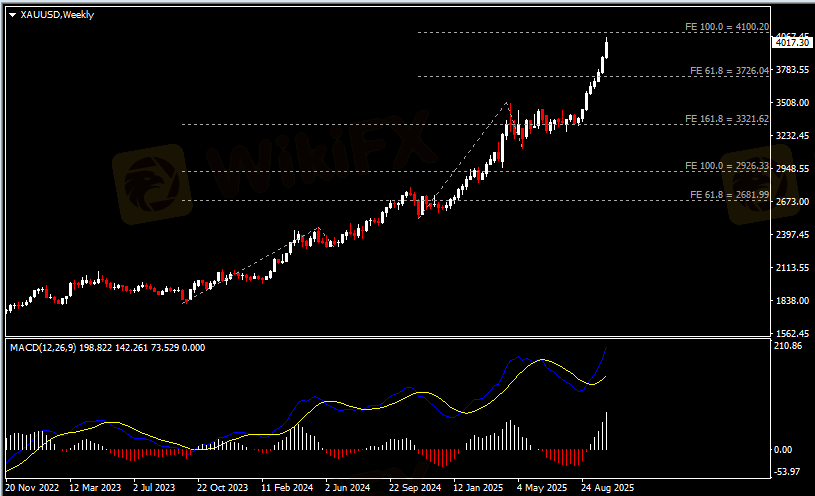Click the tallest rightmost MACD histogram bar
The height and width of the screenshot is (496, 815).
(x=607, y=431)
